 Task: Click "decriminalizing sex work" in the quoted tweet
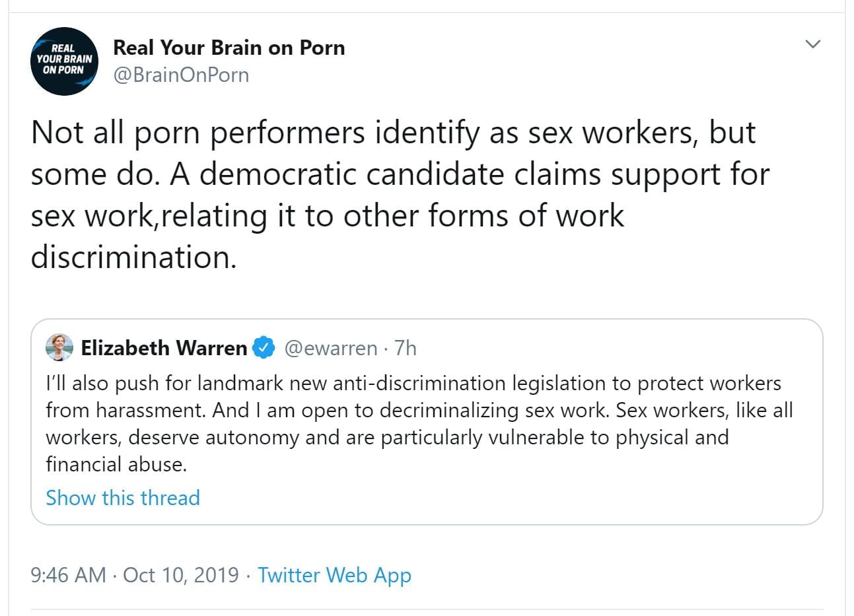(493, 410)
